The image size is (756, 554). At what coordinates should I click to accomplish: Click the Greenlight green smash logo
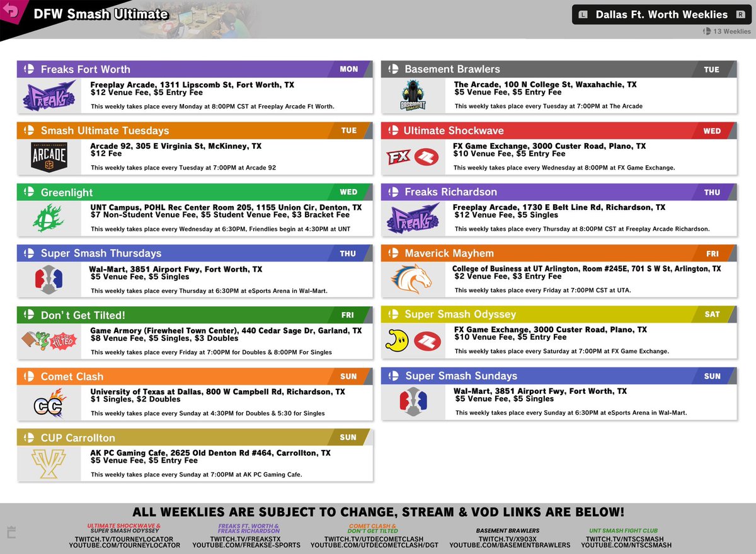pyautogui.click(x=49, y=218)
